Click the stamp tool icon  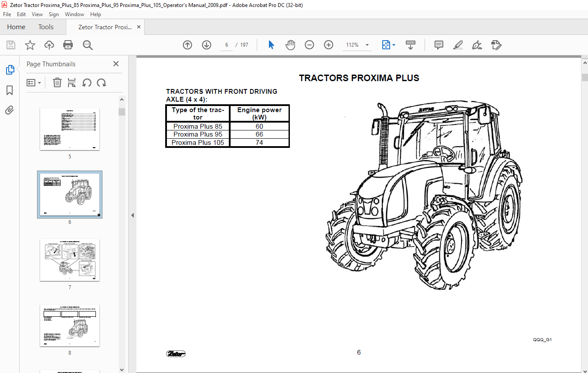tap(496, 45)
